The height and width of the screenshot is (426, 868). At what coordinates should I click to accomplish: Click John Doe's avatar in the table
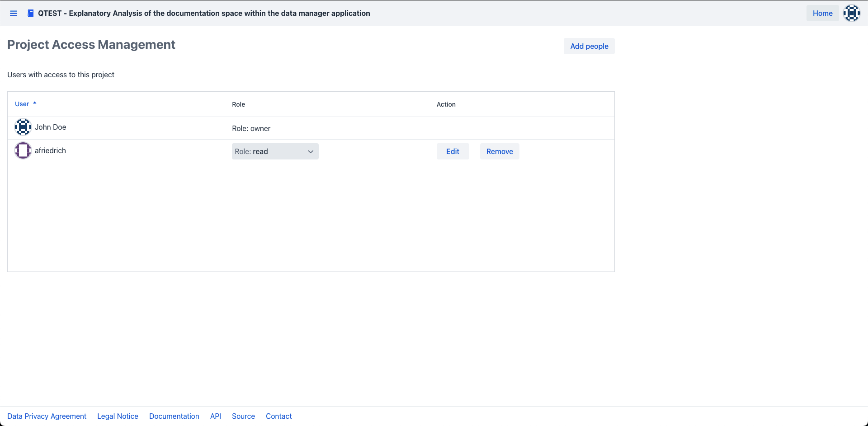(23, 127)
